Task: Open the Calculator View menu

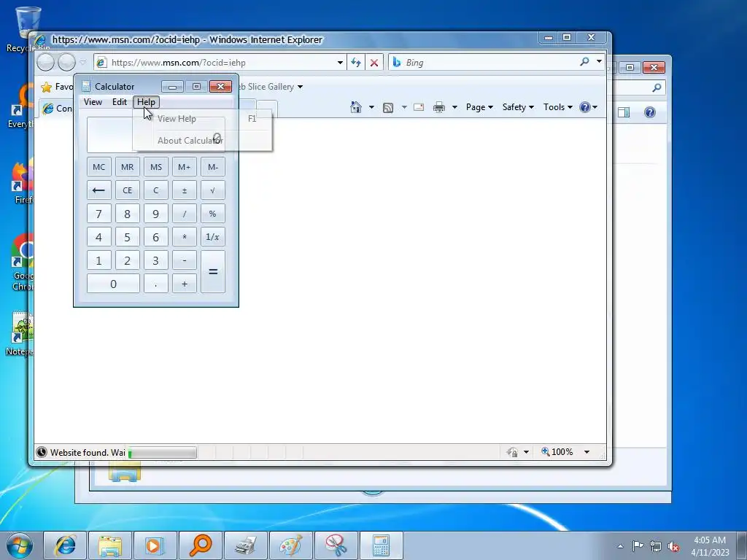Action: tap(93, 102)
